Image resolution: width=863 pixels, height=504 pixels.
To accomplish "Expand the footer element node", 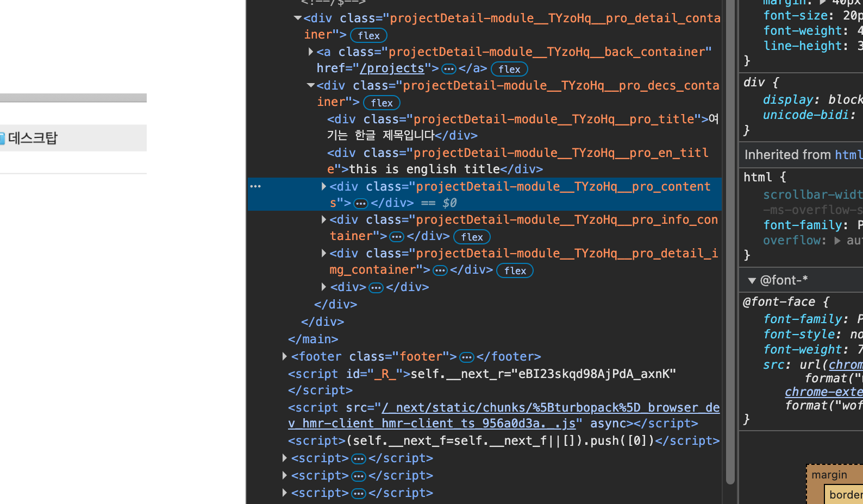I will (284, 356).
